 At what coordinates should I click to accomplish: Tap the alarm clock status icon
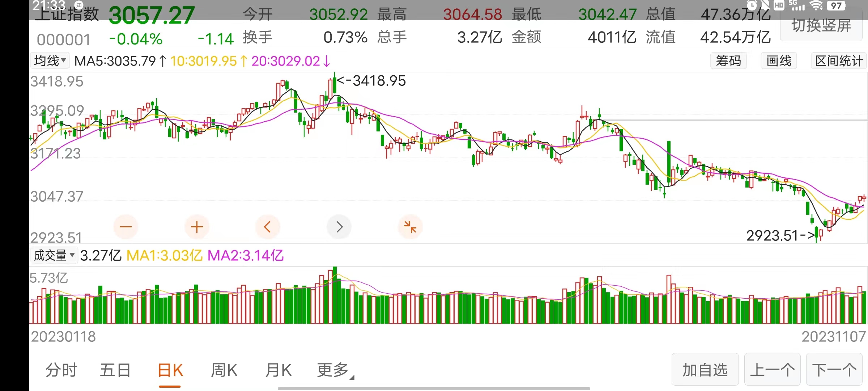click(752, 5)
